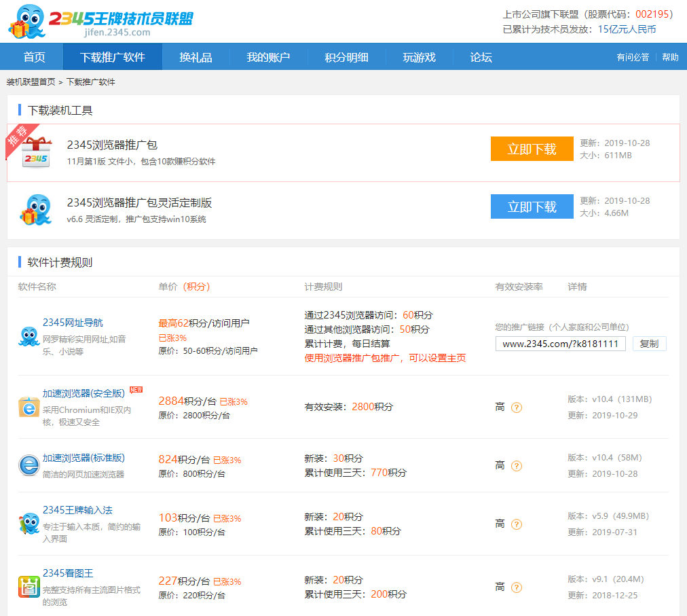The width and height of the screenshot is (687, 616).
Task: Open 2345网址导航 software link
Action: click(73, 323)
